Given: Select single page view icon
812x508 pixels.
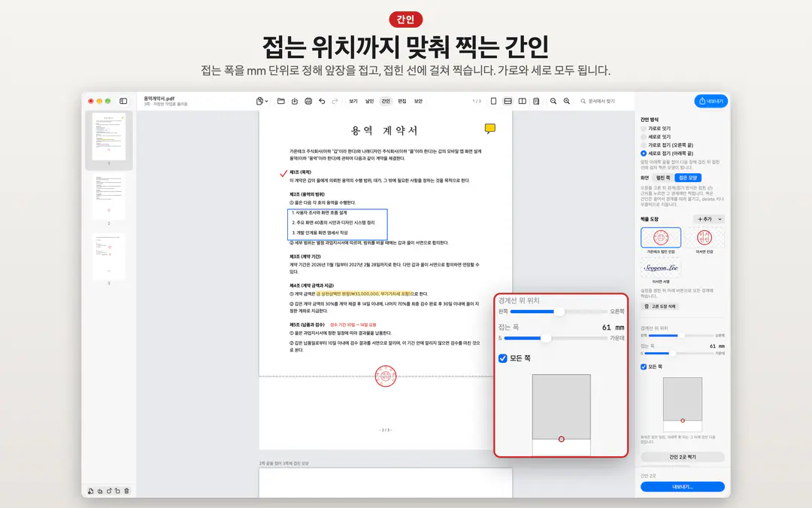Looking at the screenshot, I should (x=493, y=101).
